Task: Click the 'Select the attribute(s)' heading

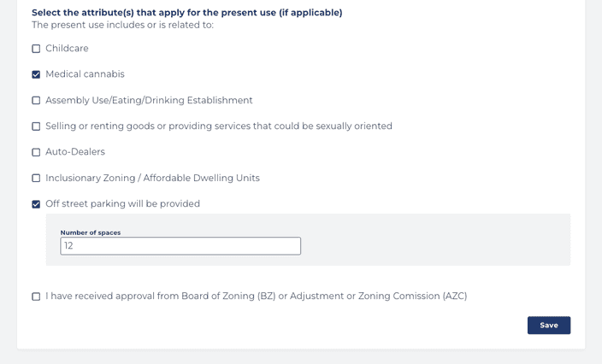Action: (x=186, y=13)
